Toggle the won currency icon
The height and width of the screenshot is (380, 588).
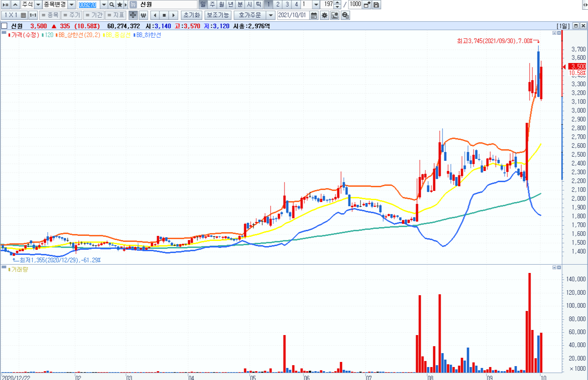pyautogui.click(x=143, y=15)
